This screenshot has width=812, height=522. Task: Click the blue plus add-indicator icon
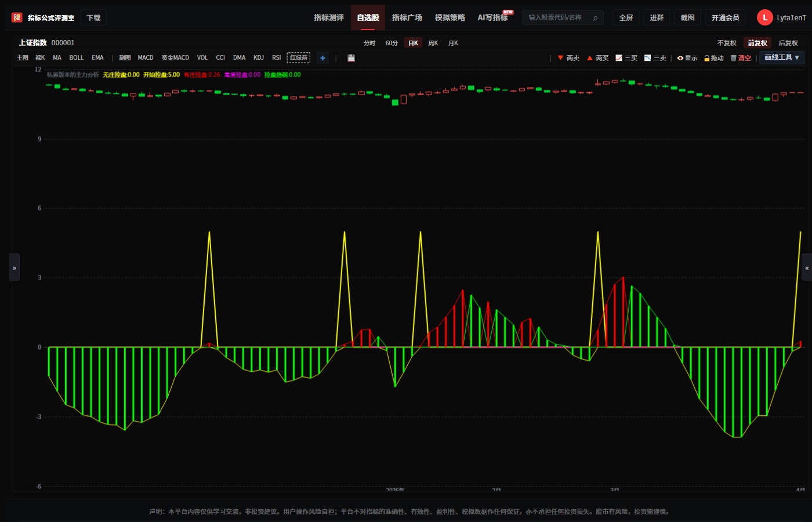point(323,58)
